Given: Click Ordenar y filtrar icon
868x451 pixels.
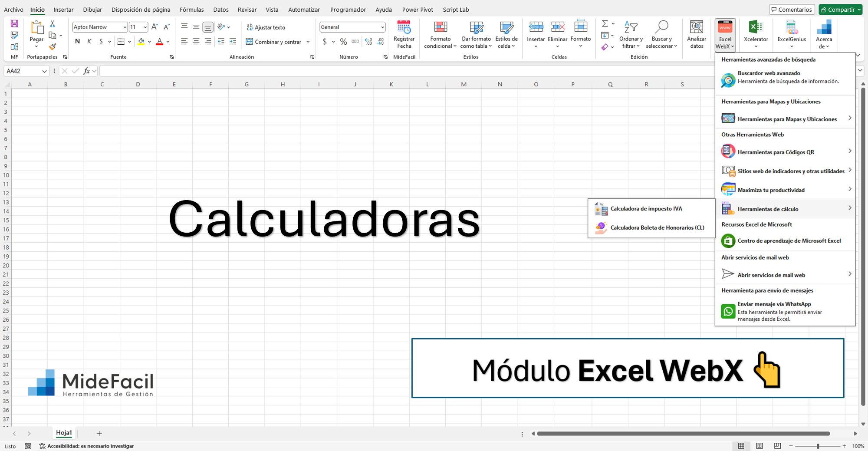Looking at the screenshot, I should click(x=631, y=27).
